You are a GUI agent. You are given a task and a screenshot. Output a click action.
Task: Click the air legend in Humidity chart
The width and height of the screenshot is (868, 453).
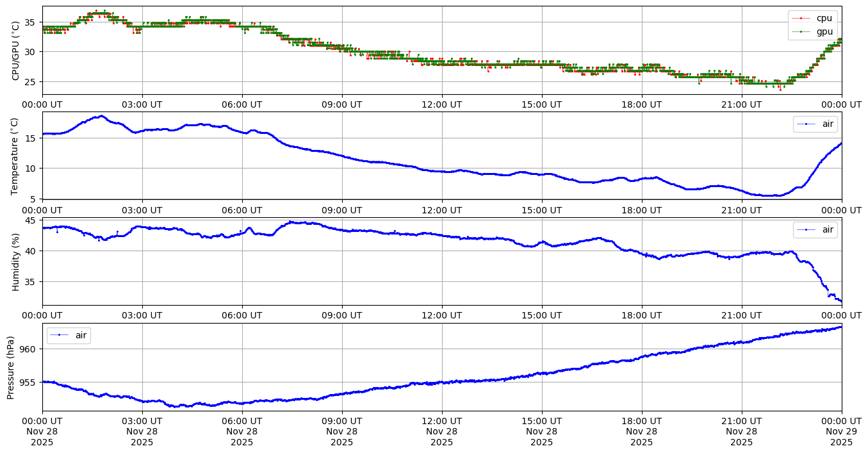click(828, 229)
